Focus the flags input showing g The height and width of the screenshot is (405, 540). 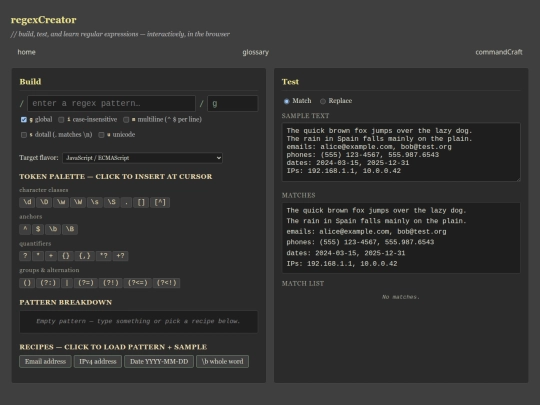232,103
